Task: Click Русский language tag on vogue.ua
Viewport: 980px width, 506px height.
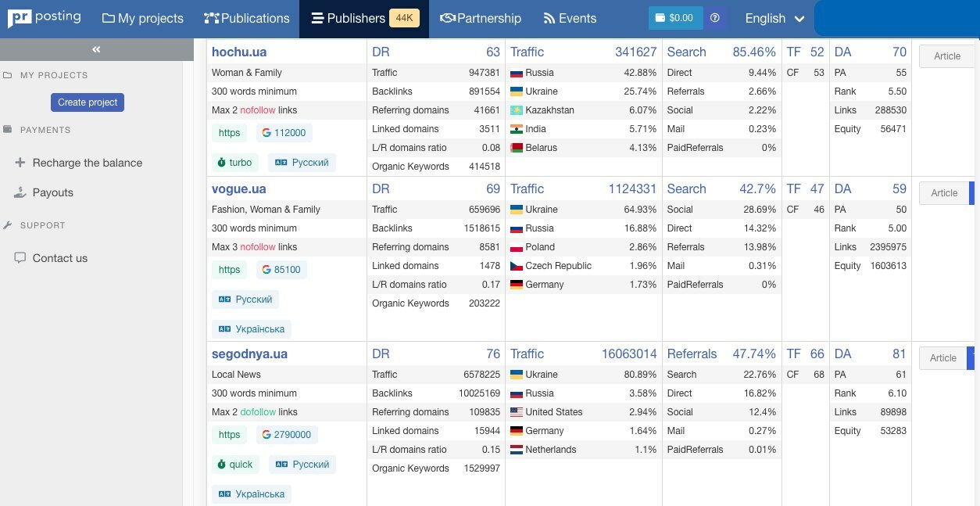Action: (245, 300)
